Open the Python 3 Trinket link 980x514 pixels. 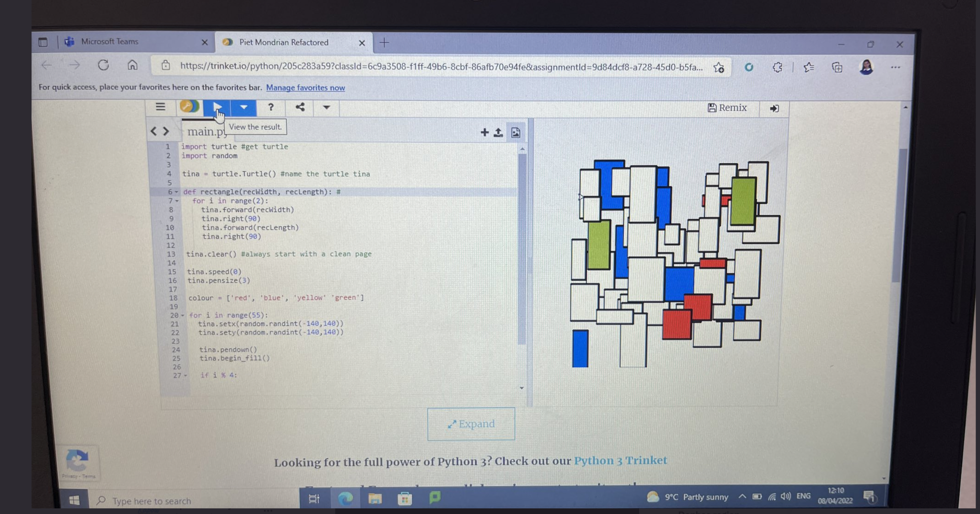click(620, 460)
